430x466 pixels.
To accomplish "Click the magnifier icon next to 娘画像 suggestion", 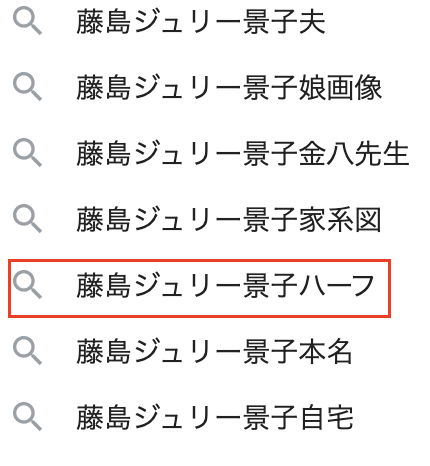I will coord(27,87).
